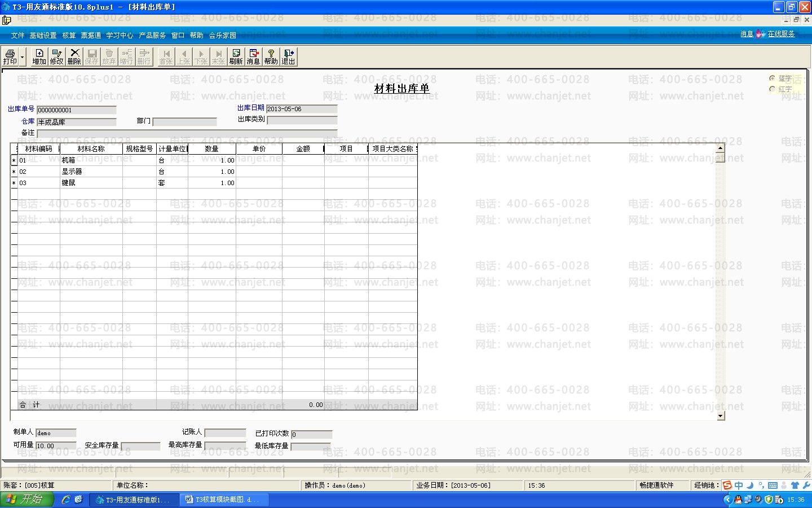The height and width of the screenshot is (508, 812).
Task: Open the 窗口 menu
Action: point(178,36)
